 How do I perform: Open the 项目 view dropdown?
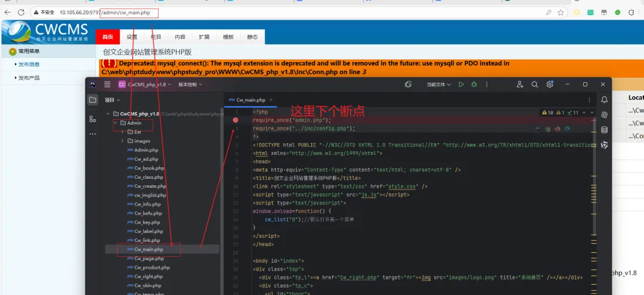pyautogui.click(x=112, y=100)
